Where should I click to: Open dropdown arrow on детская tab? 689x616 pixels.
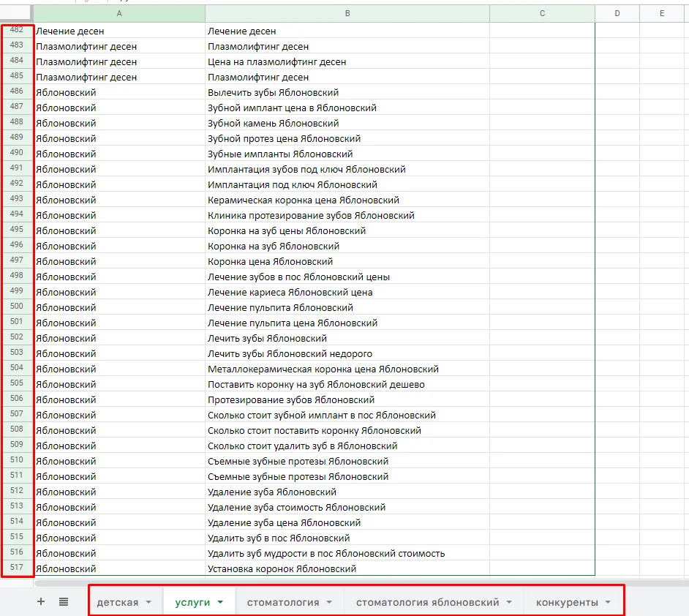(148, 602)
